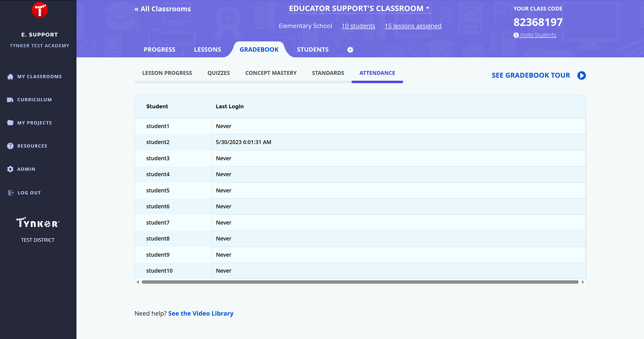Open the 15 lessons assigned link
The width and height of the screenshot is (644, 339).
pos(413,26)
